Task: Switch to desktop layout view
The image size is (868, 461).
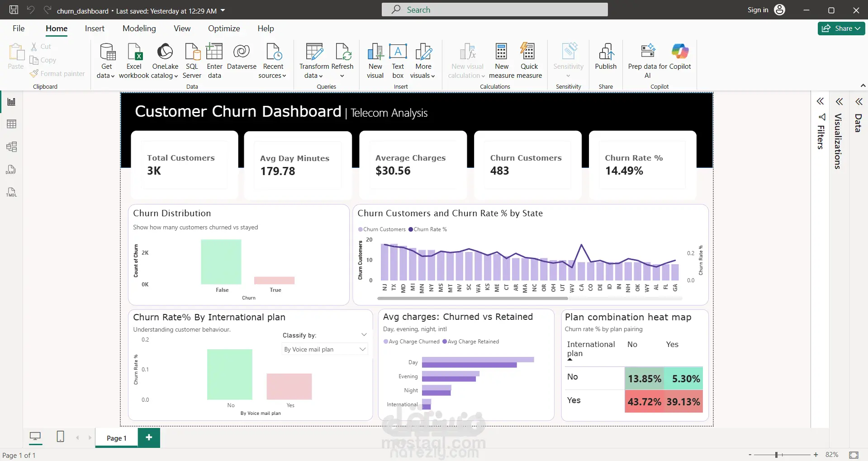Action: 35,437
